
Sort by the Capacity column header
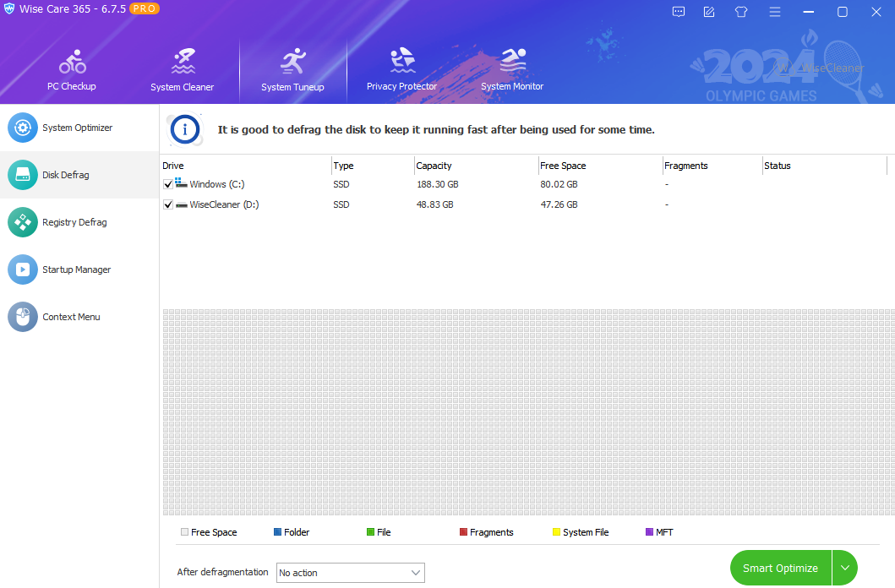click(x=434, y=166)
